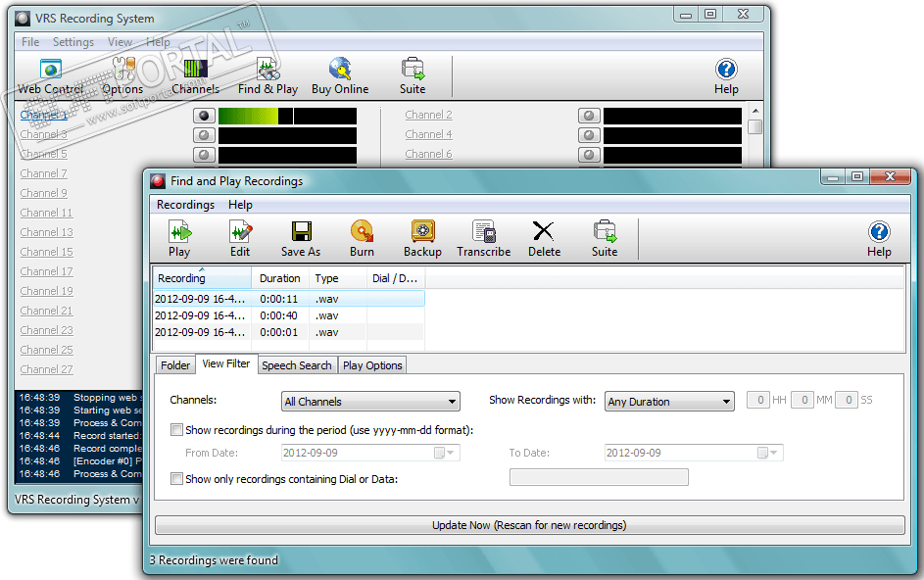Open Help menu in Find and Play Recordings

click(x=240, y=205)
